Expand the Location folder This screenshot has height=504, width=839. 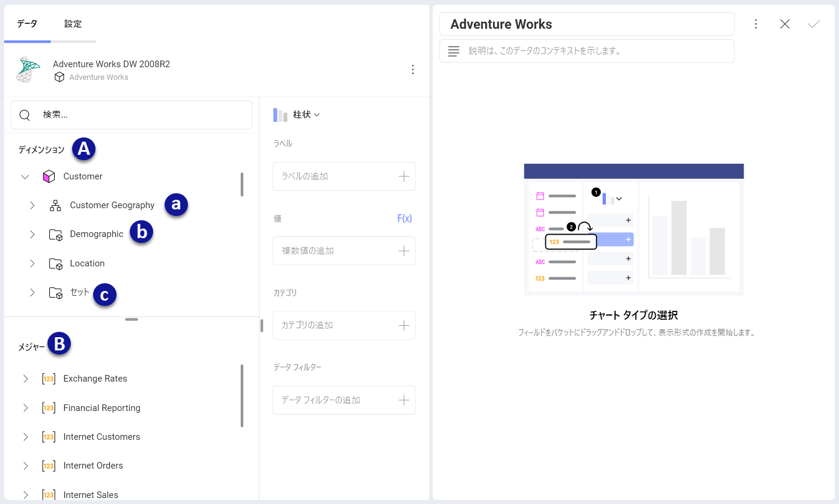click(x=32, y=263)
